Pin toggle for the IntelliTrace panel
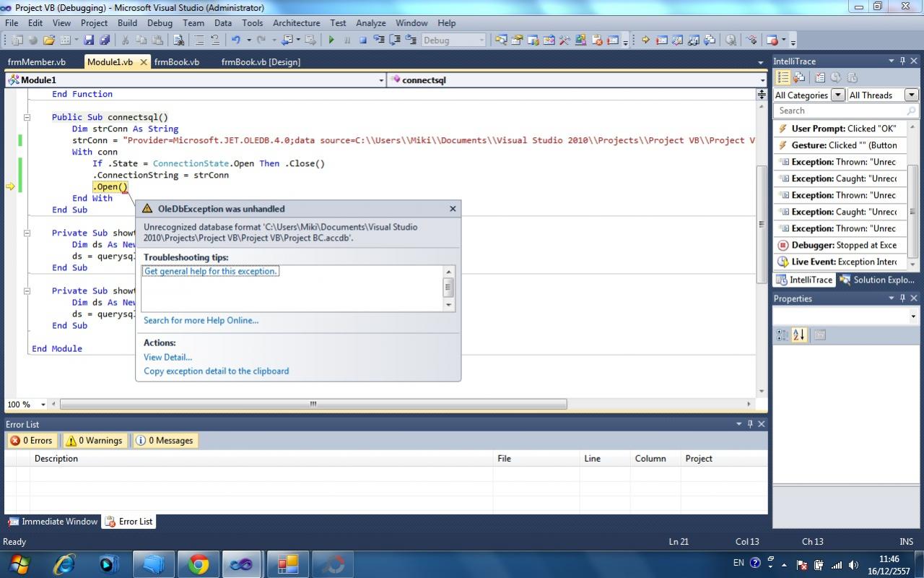Image resolution: width=924 pixels, height=578 pixels. click(902, 61)
